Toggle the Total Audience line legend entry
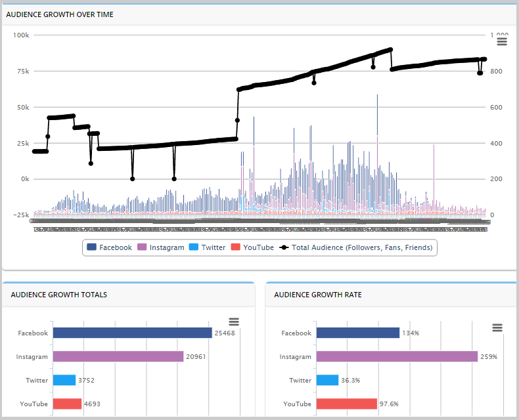Screen dimensions: 519x420 [x=357, y=247]
